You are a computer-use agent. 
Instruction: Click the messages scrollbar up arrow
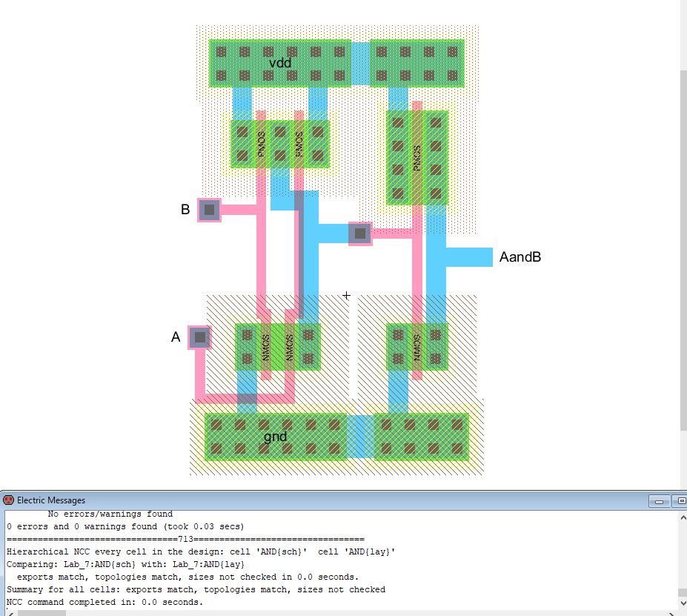tap(683, 517)
